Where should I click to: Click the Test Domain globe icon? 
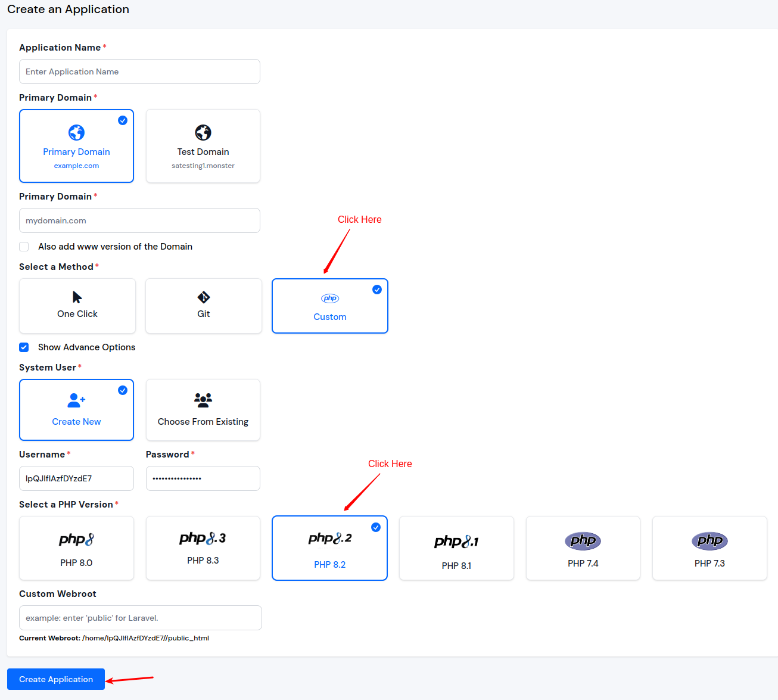(203, 132)
